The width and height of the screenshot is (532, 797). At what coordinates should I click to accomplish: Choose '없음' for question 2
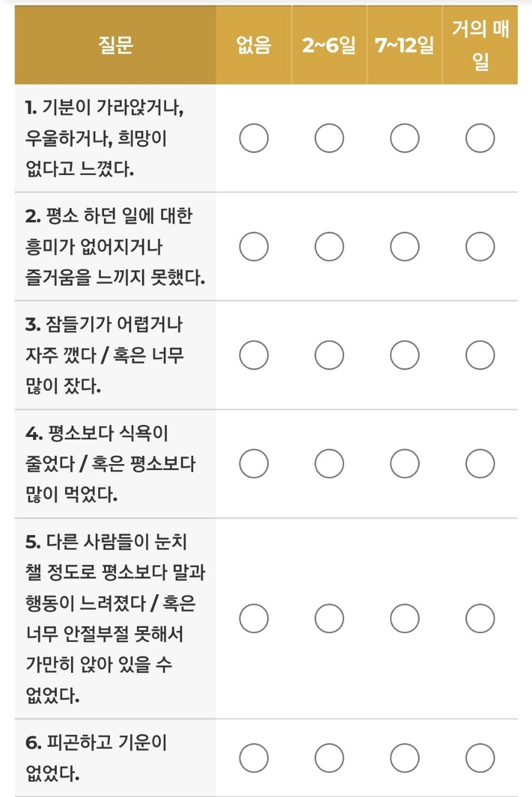coord(254,247)
